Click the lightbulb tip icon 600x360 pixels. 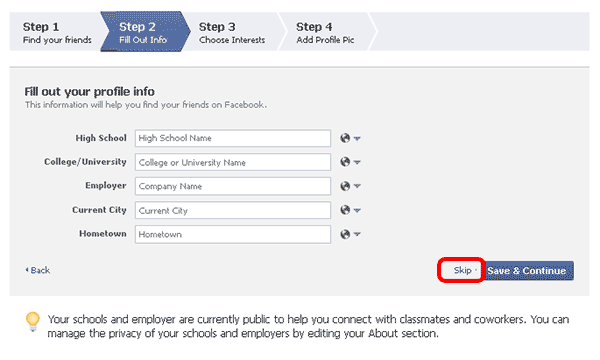point(33,321)
